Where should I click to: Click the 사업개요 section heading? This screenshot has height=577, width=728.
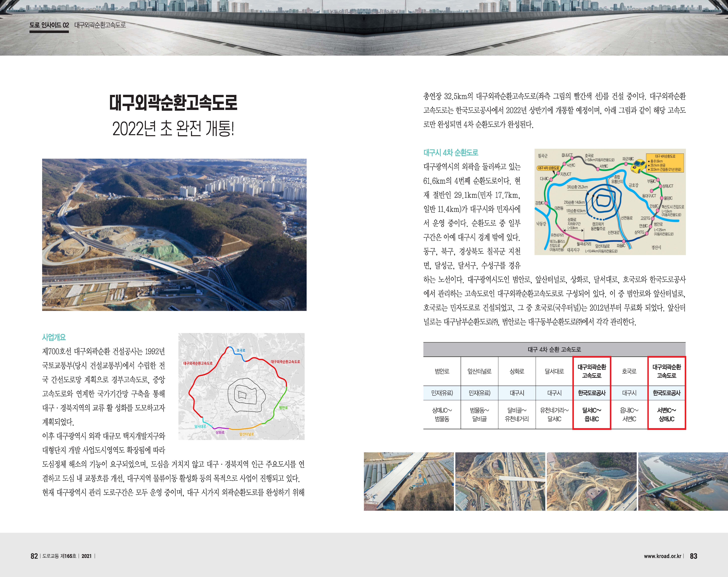(54, 337)
